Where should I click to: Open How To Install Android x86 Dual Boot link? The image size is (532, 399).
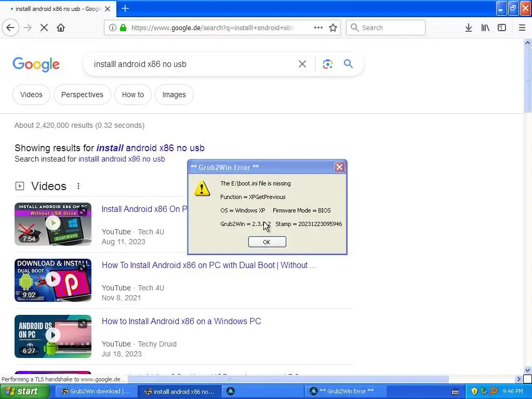[209, 265]
